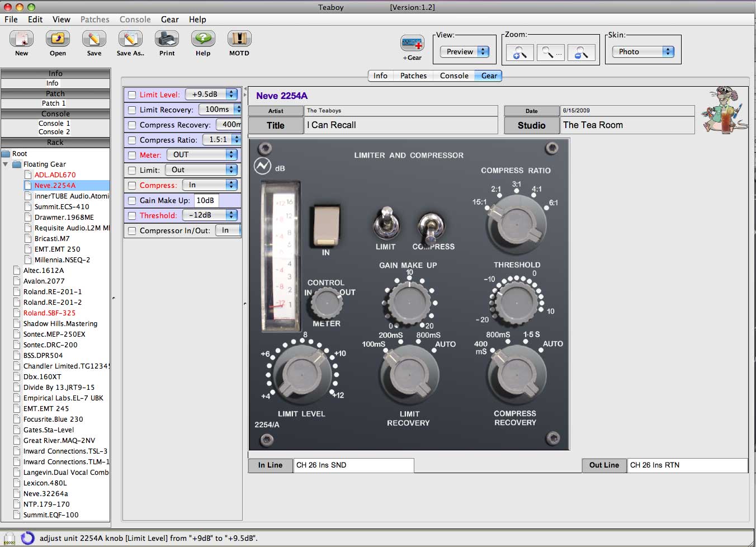This screenshot has height=547, width=756.
Task: Open the MOTD toolbar icon
Action: [239, 39]
